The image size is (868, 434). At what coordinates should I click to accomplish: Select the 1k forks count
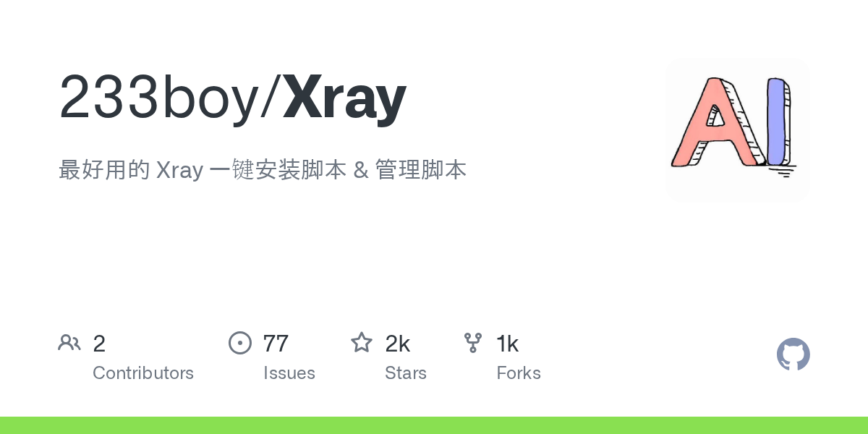tap(508, 344)
